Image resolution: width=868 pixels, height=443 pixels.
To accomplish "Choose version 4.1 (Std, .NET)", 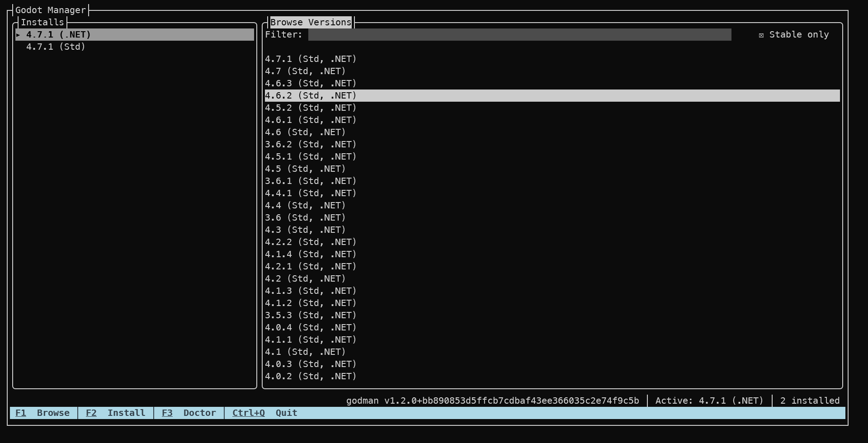I will 552,352.
